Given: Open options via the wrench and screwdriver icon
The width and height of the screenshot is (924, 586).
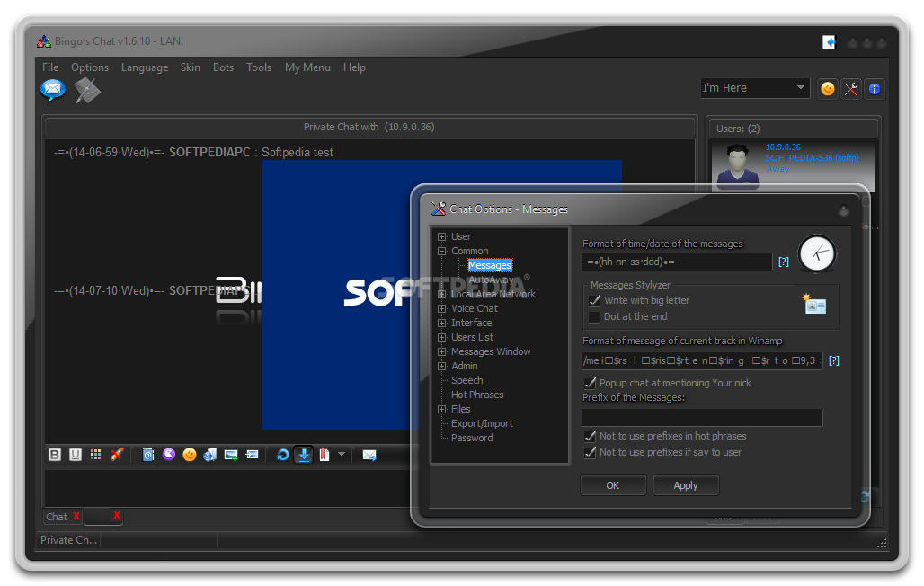Looking at the screenshot, I should pos(851,89).
